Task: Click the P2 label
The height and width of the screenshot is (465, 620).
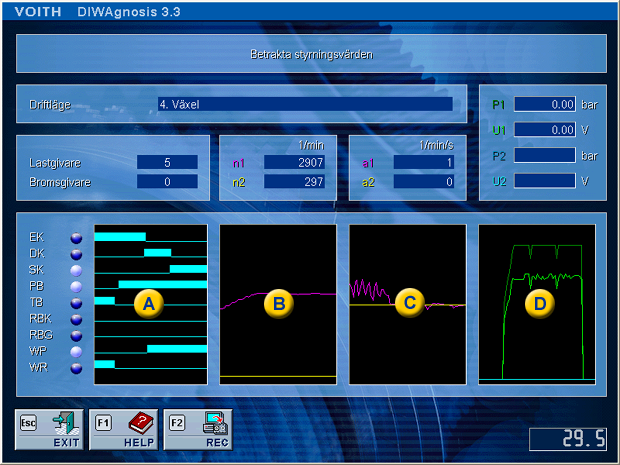Action: (499, 156)
